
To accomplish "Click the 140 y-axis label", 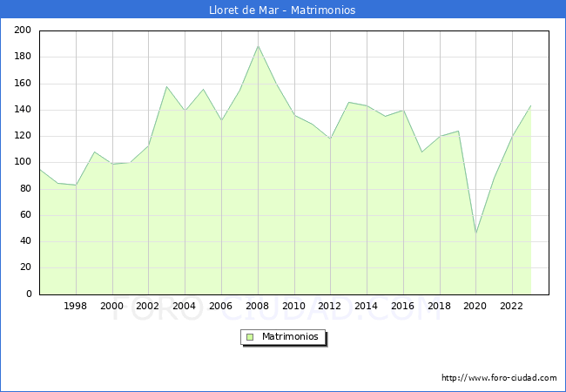I will tap(23, 110).
